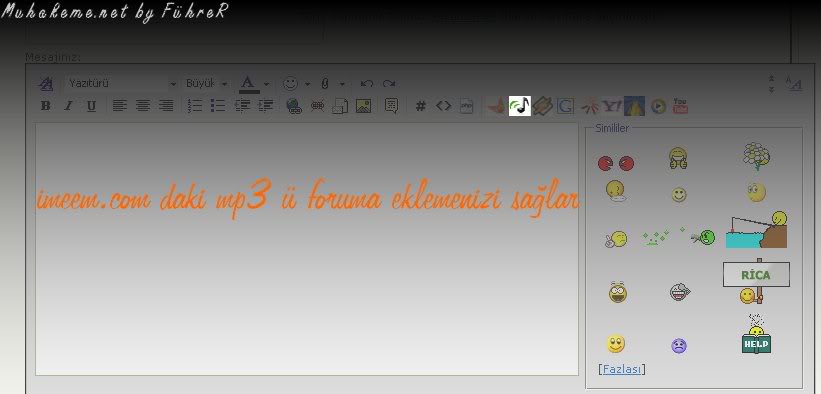Click the Yahoo video toolbar icon

tap(612, 106)
